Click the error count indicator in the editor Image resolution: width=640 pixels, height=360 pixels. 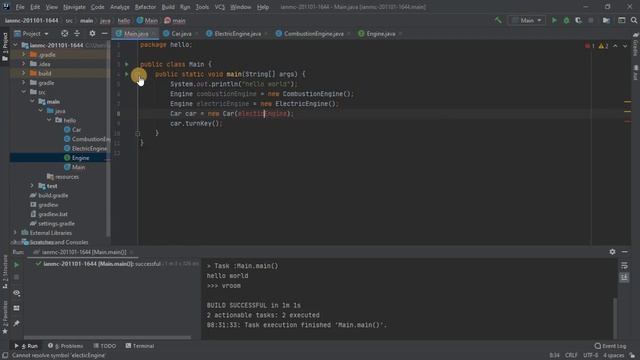pyautogui.click(x=590, y=46)
